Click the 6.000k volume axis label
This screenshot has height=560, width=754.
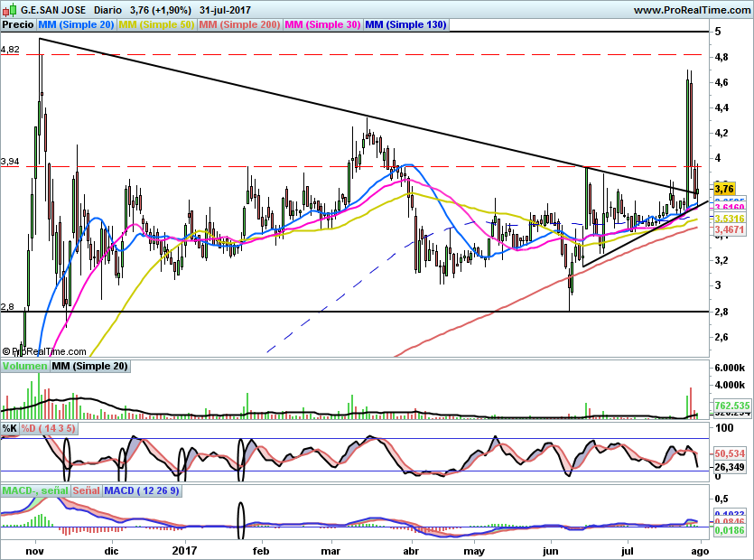(730, 368)
